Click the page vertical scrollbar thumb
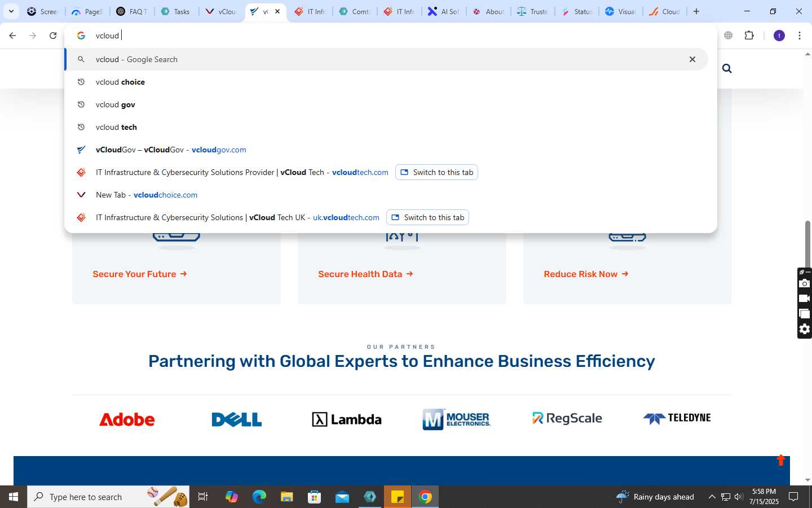The height and width of the screenshot is (508, 812). (x=807, y=244)
